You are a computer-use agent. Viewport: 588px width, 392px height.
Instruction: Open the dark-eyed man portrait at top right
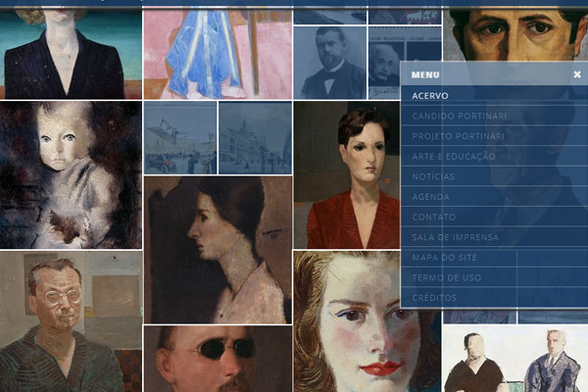[x=515, y=35]
